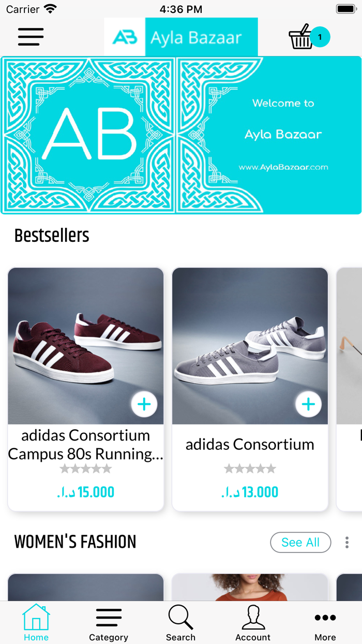The height and width of the screenshot is (644, 362).
Task: Tap the Welcome to Ayla Bazaar banner
Action: 181,135
